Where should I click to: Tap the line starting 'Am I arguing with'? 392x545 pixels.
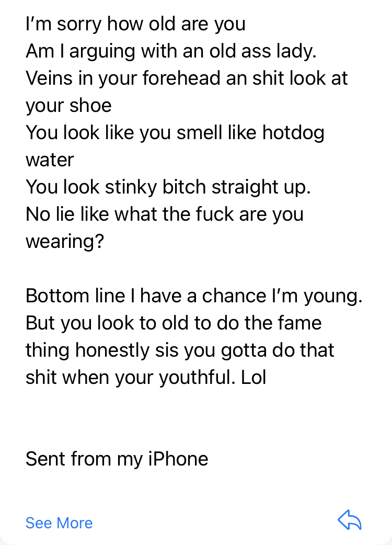(x=171, y=51)
